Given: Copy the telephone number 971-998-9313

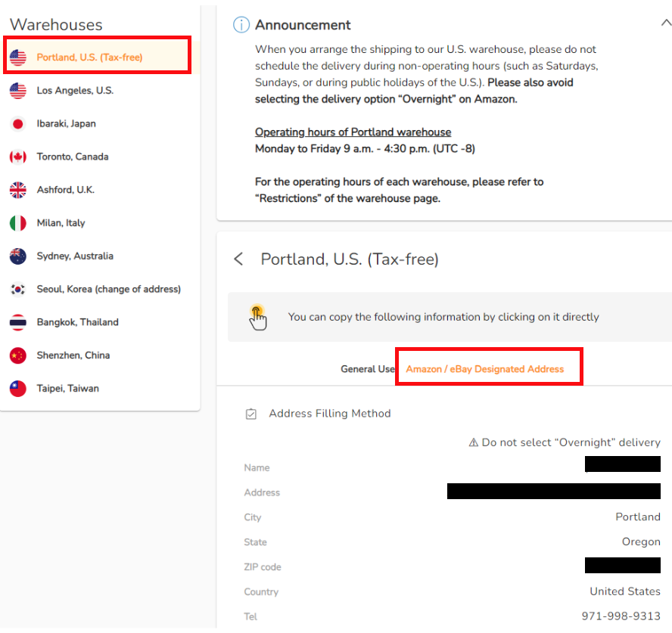Looking at the screenshot, I should [621, 616].
